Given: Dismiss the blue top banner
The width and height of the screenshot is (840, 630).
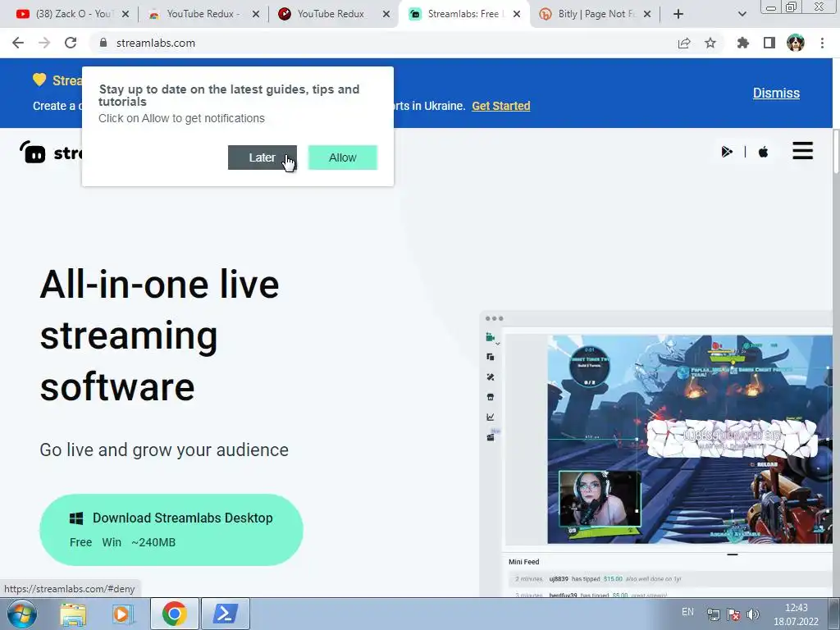Looking at the screenshot, I should pos(776,93).
